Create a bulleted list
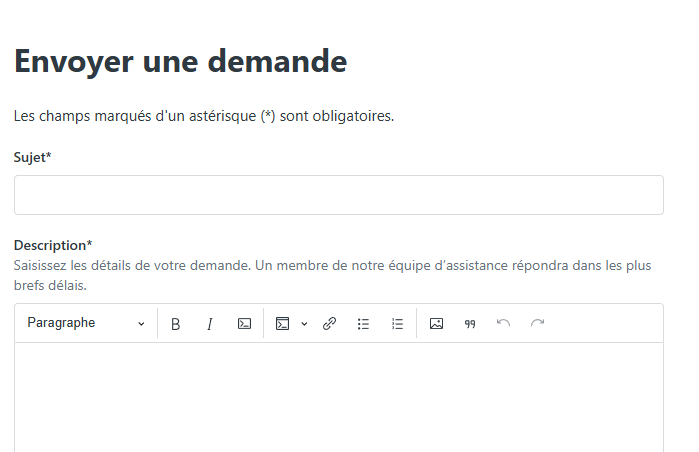 pos(363,324)
